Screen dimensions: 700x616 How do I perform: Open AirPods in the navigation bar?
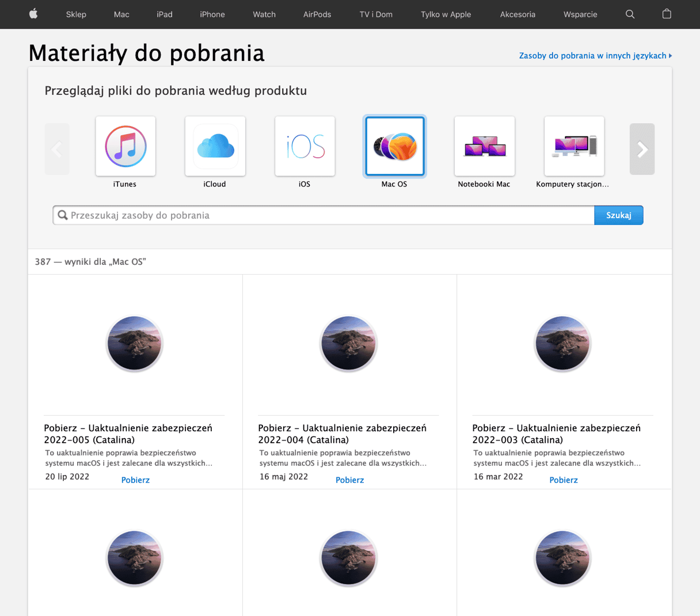coord(317,14)
